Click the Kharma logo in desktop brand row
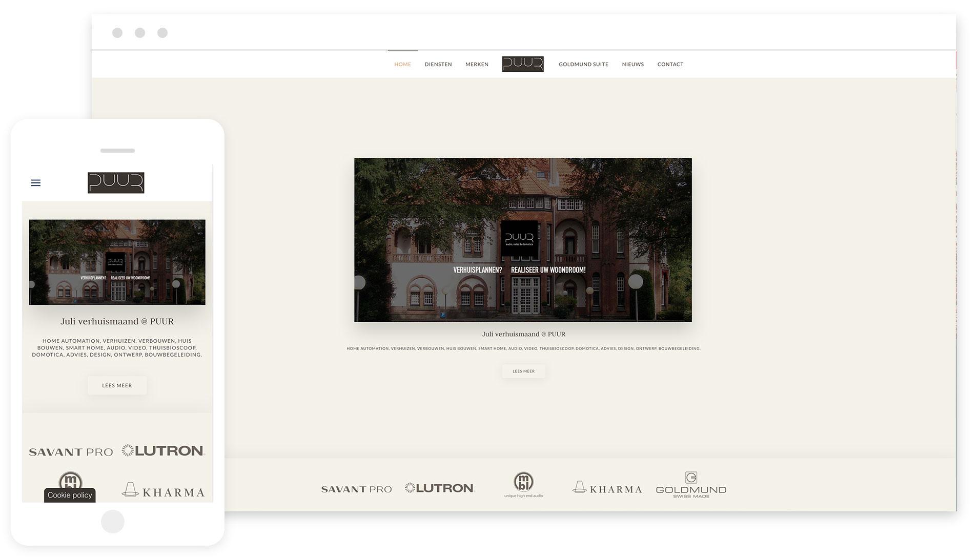 pos(607,488)
